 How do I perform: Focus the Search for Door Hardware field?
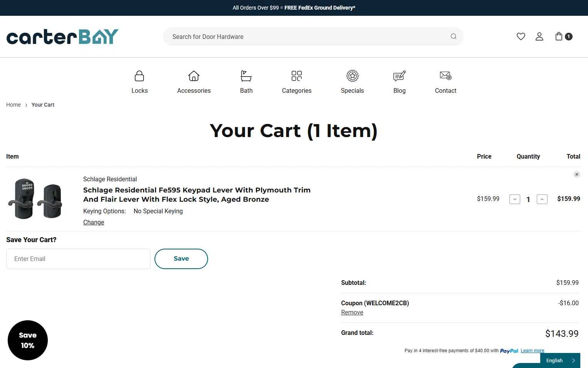click(313, 37)
